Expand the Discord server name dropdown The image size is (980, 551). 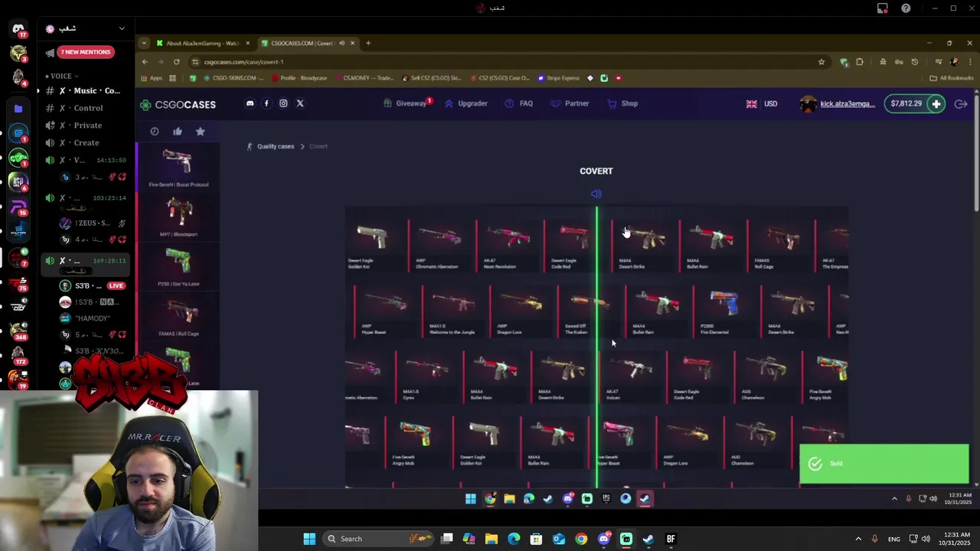pyautogui.click(x=122, y=29)
